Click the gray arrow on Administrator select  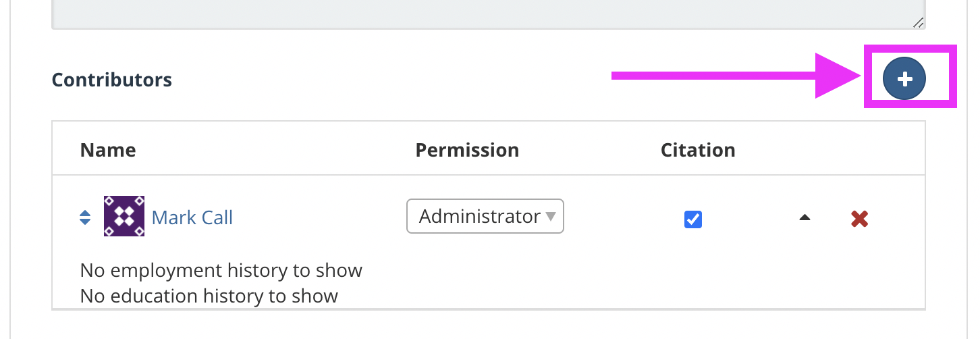550,217
